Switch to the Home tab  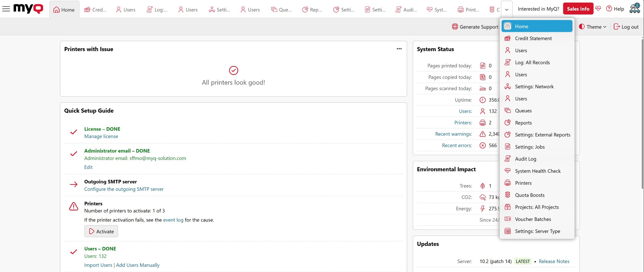tap(64, 10)
